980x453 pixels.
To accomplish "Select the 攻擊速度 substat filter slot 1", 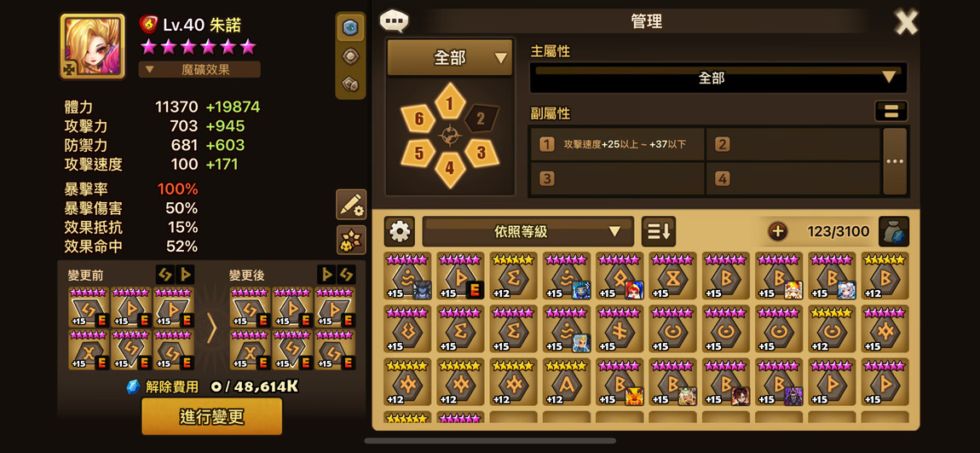I will tap(618, 144).
